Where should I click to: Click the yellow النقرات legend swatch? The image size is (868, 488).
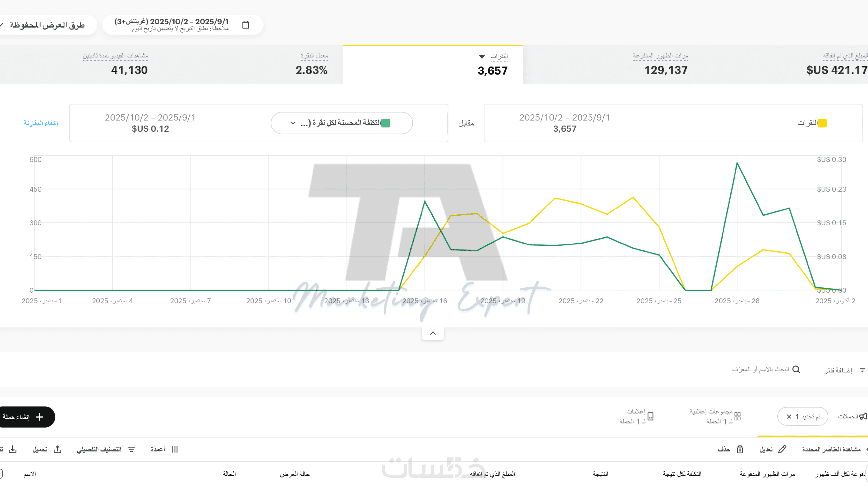[x=822, y=123]
